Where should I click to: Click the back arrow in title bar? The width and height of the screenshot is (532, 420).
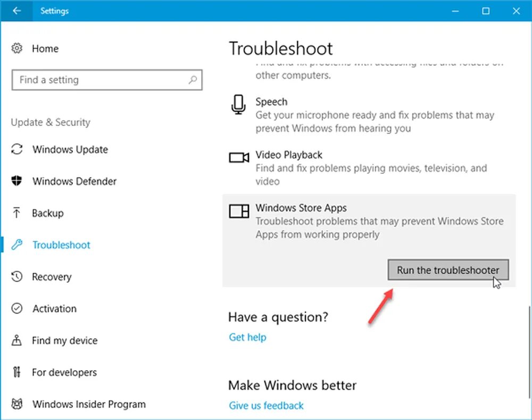[16, 11]
